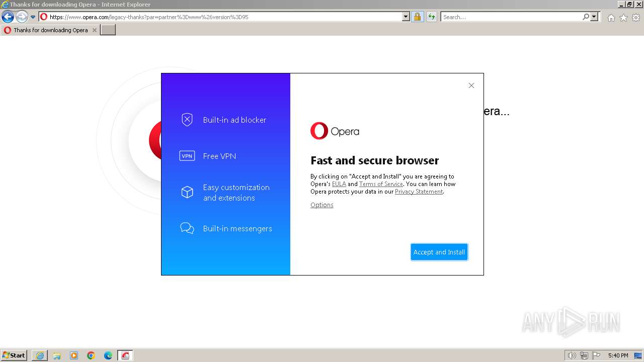Click the Built-in messengers label
644x362 pixels.
pos(237,228)
